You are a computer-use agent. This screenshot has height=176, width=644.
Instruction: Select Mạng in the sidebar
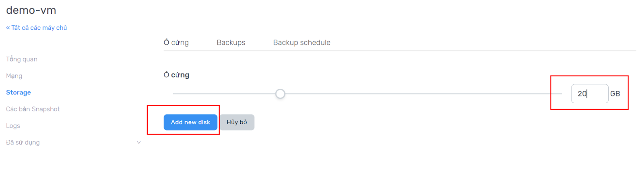click(x=14, y=76)
